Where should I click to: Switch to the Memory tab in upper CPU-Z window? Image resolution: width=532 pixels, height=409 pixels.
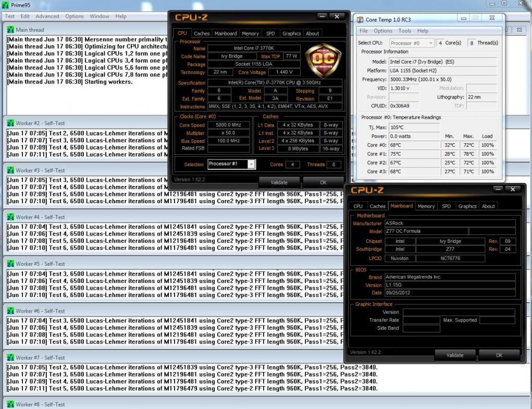point(251,33)
